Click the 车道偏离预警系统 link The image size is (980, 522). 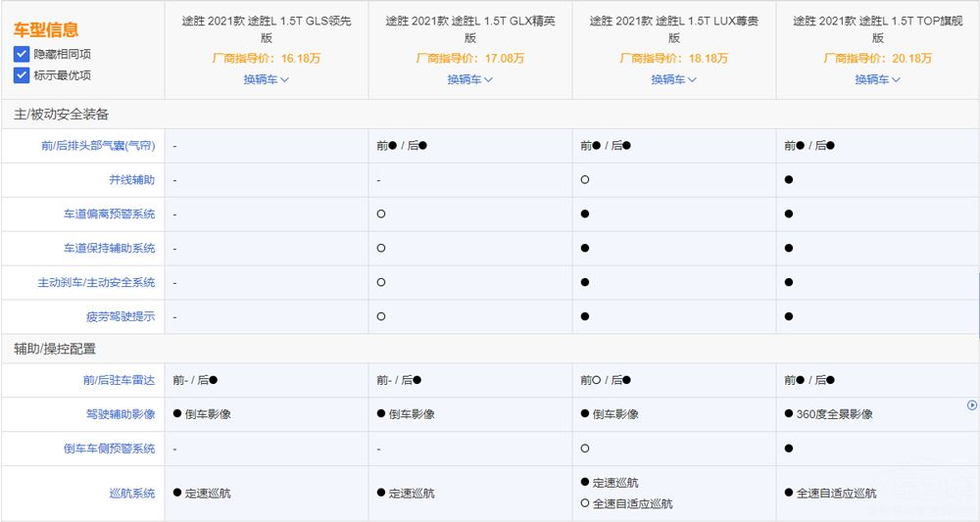pyautogui.click(x=109, y=214)
